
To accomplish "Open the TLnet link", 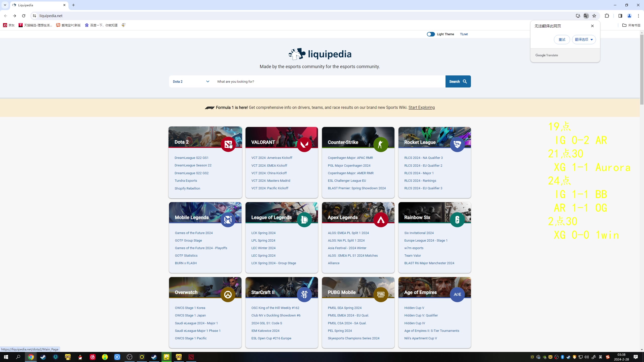I will pyautogui.click(x=464, y=34).
